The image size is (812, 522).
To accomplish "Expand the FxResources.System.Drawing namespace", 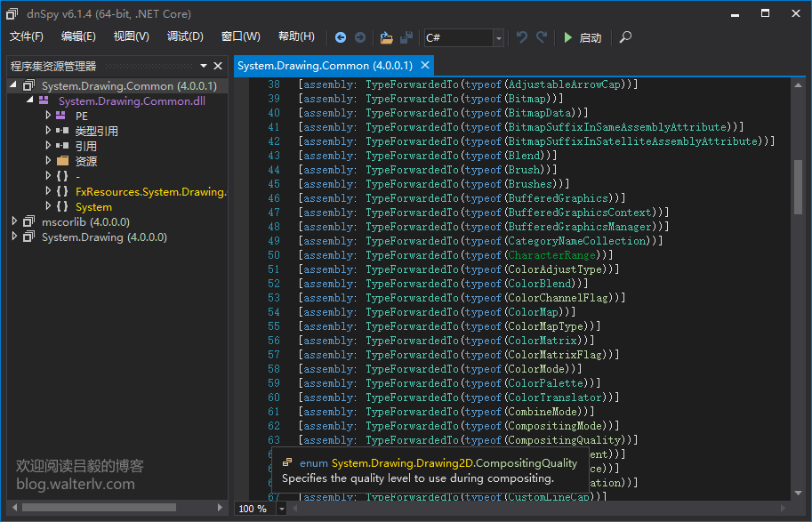I will click(48, 191).
